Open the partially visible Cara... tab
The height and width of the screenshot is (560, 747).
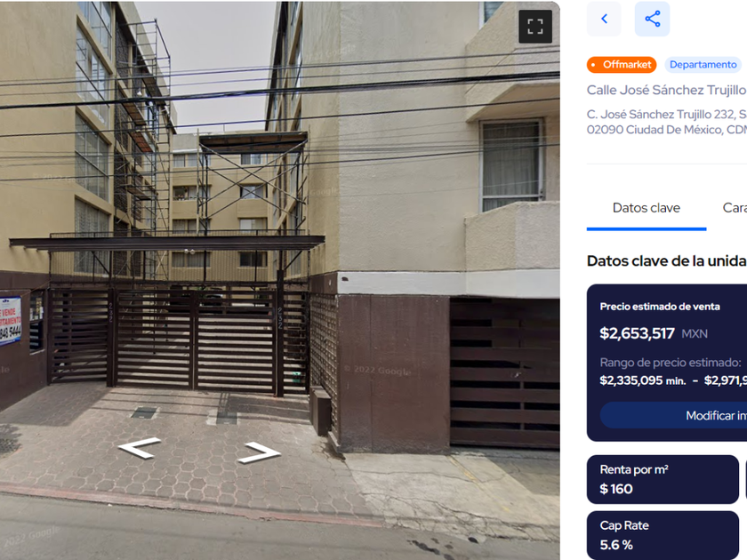point(735,208)
